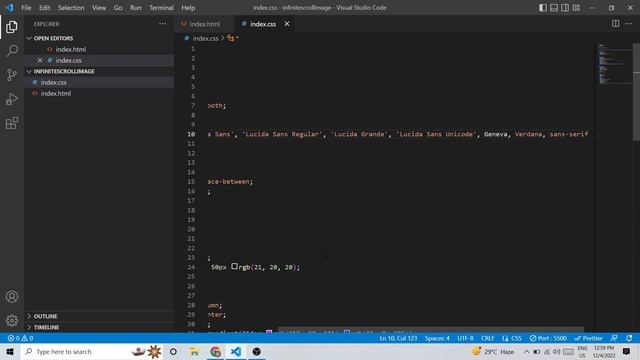Open the Terminal menu
640x360 pixels.
tap(161, 8)
